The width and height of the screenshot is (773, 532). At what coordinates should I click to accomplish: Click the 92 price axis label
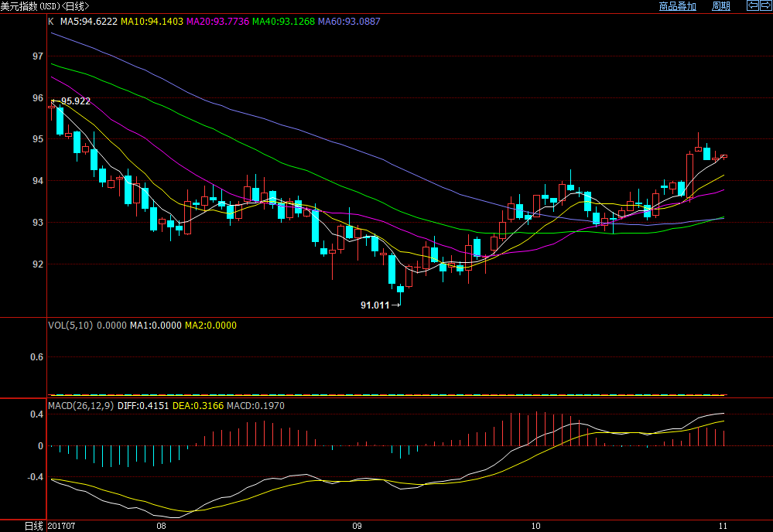pos(38,264)
